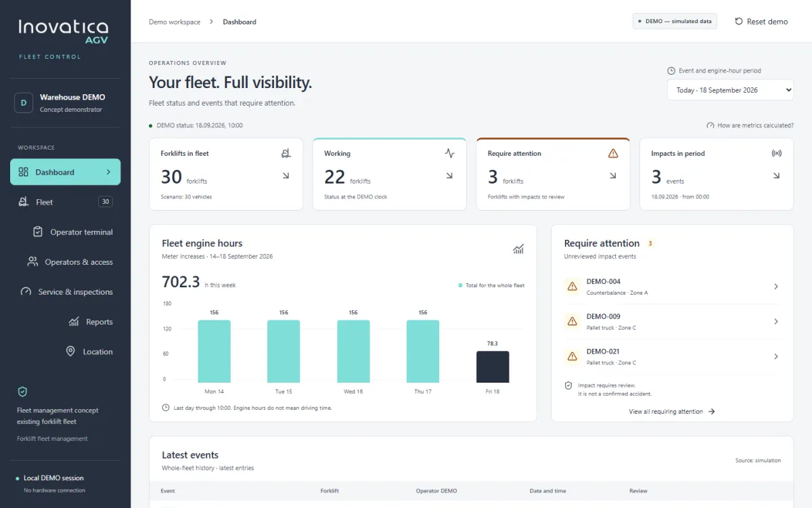Open the DEMO-004 impact event row
This screenshot has height=508, width=812.
[x=672, y=287]
